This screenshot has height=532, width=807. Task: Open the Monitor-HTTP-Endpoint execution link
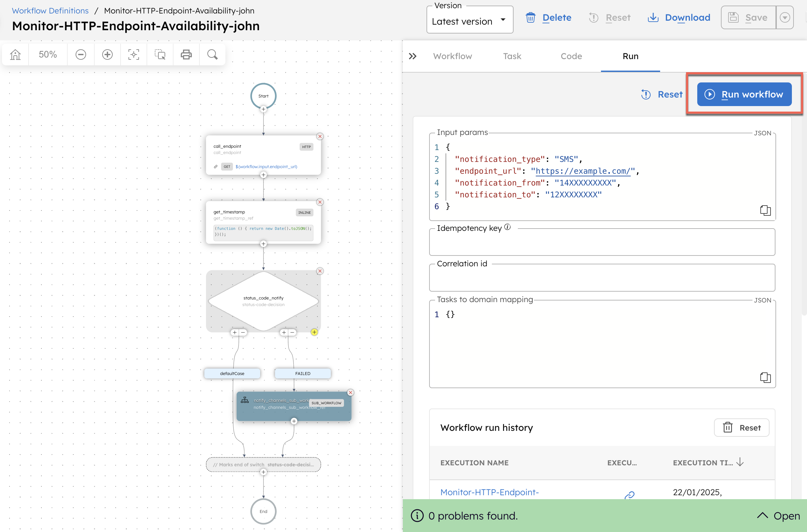[x=490, y=492]
